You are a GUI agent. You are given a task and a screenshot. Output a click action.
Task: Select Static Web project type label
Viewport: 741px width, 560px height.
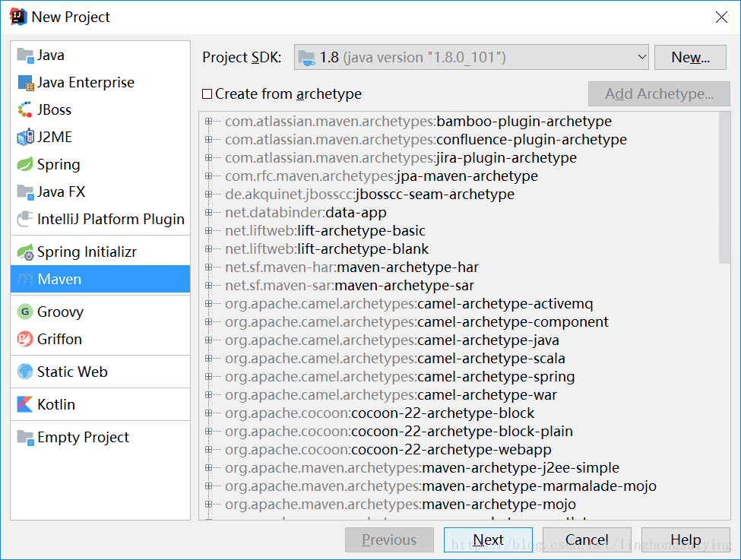pyautogui.click(x=72, y=372)
